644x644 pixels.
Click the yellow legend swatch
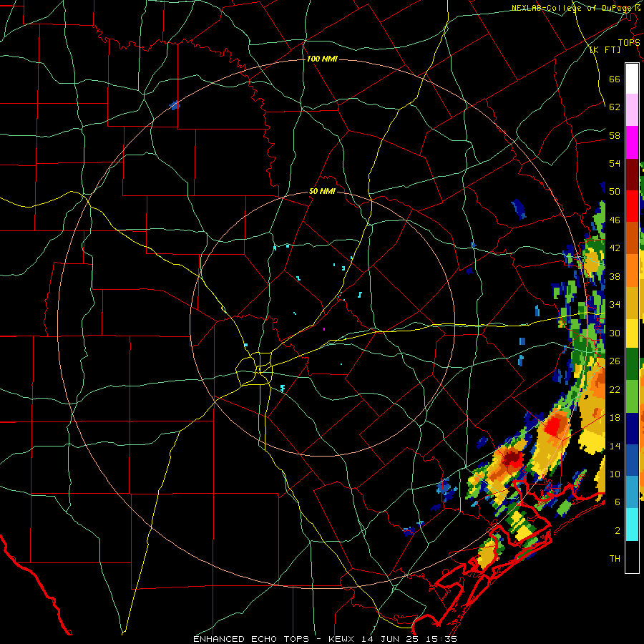point(632,333)
